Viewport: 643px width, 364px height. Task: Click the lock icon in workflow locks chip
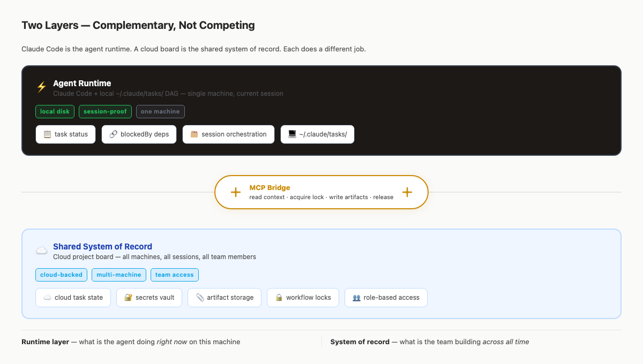click(279, 298)
